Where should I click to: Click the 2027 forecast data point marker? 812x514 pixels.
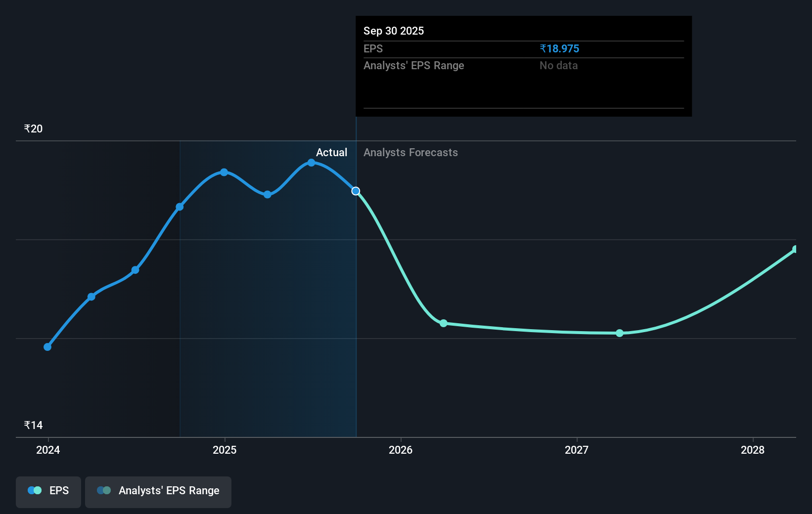[x=620, y=334]
